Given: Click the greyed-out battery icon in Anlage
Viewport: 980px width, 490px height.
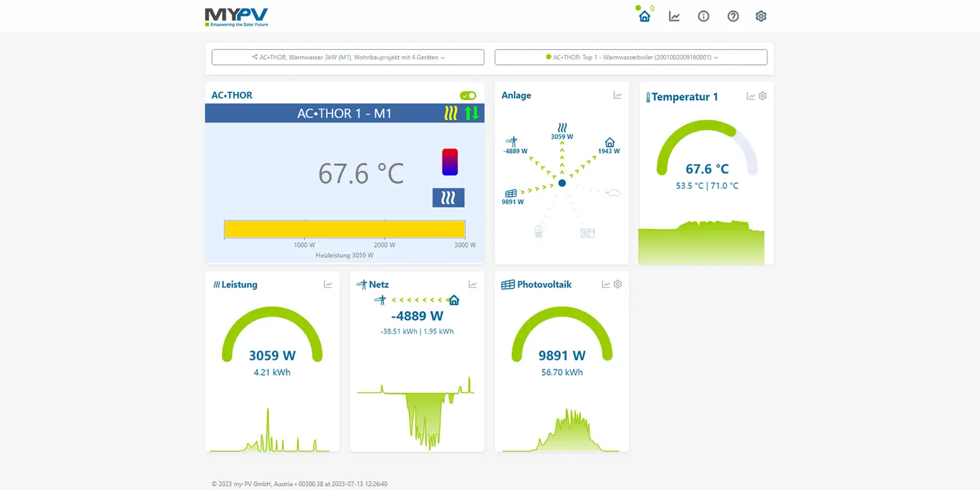Looking at the screenshot, I should (x=538, y=231).
